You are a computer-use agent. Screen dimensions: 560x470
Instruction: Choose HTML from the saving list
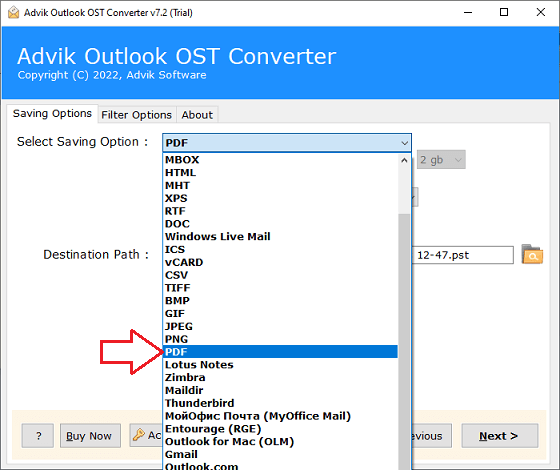pyautogui.click(x=280, y=172)
